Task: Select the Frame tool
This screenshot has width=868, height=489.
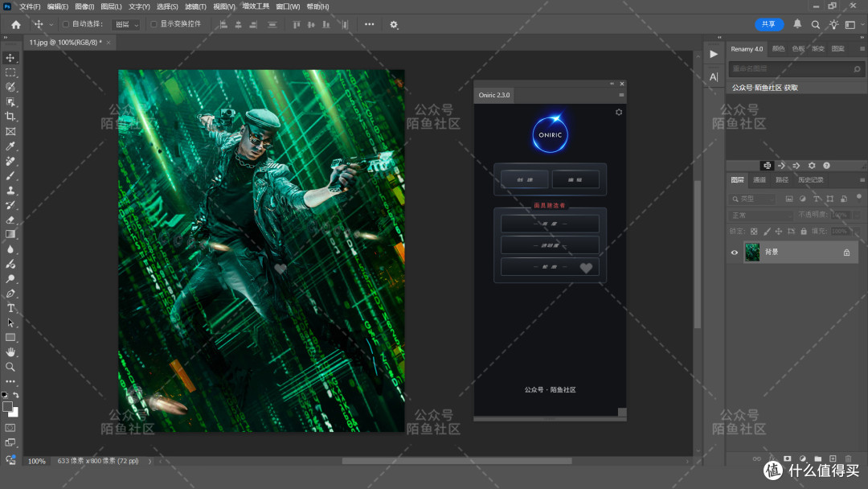Action: pyautogui.click(x=10, y=131)
